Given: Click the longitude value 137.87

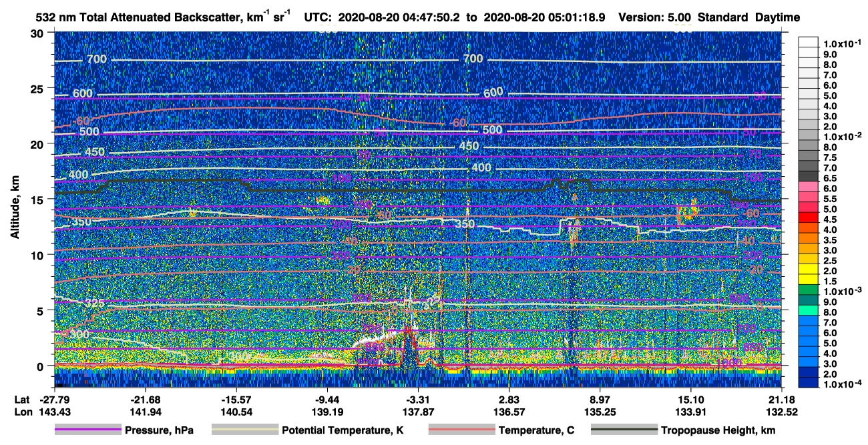Looking at the screenshot, I should [x=418, y=412].
